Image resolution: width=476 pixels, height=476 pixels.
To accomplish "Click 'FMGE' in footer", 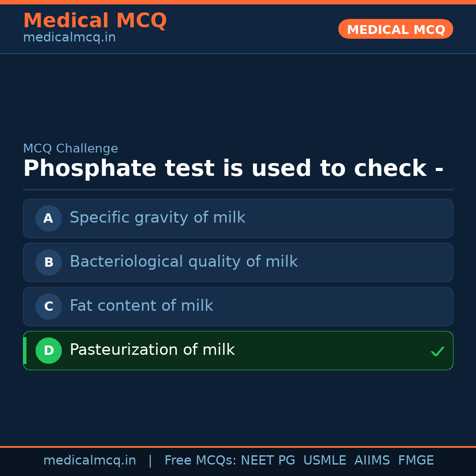I will [x=416, y=461].
